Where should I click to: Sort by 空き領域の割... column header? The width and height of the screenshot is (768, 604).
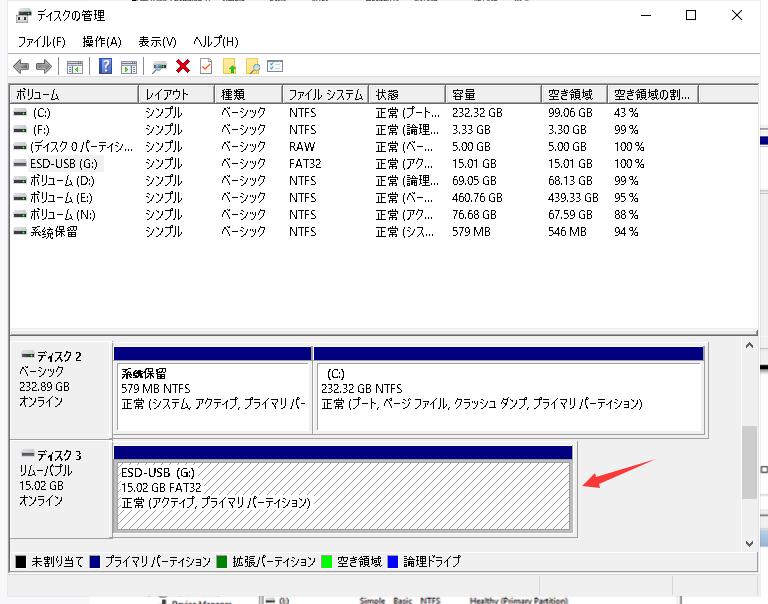click(x=653, y=94)
